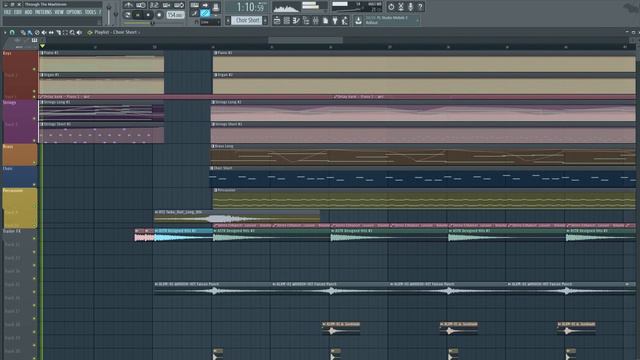This screenshot has height=360, width=640.
Task: Select the playlist Slice tool
Action: (59, 32)
